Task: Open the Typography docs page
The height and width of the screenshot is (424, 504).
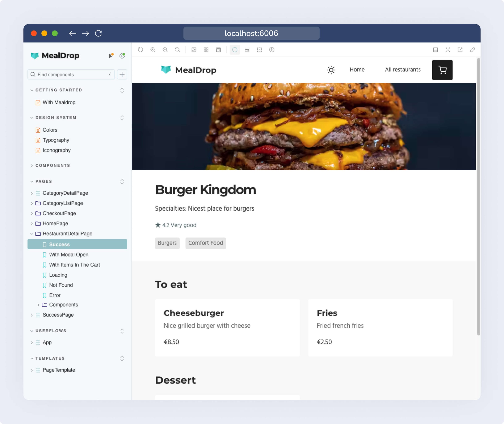Action: click(x=56, y=140)
